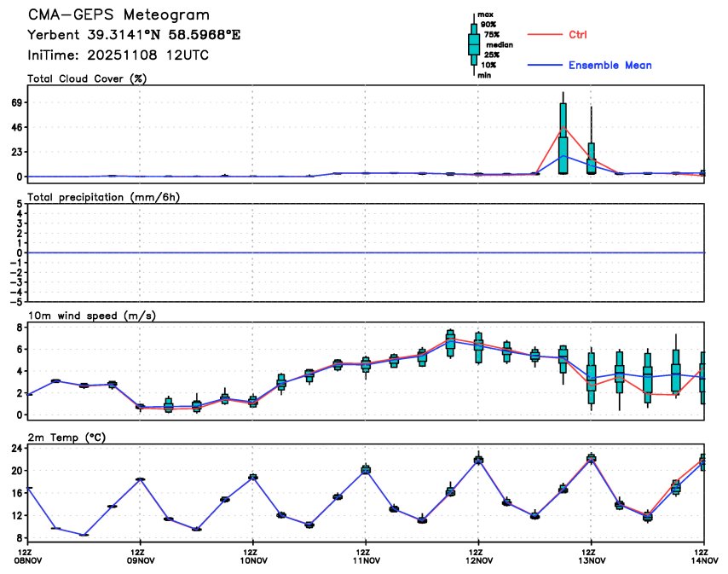Click the "median" label in the legend
This screenshot has width=728, height=574.
pos(499,44)
